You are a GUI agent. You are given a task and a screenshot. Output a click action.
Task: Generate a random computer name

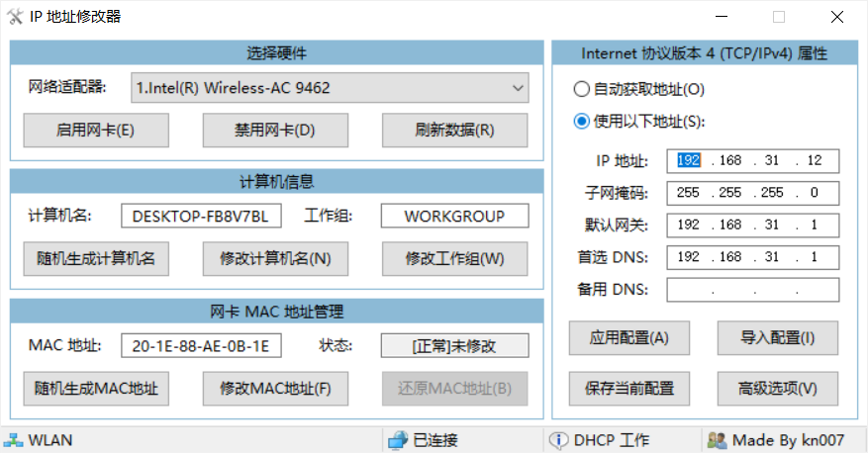[96, 258]
